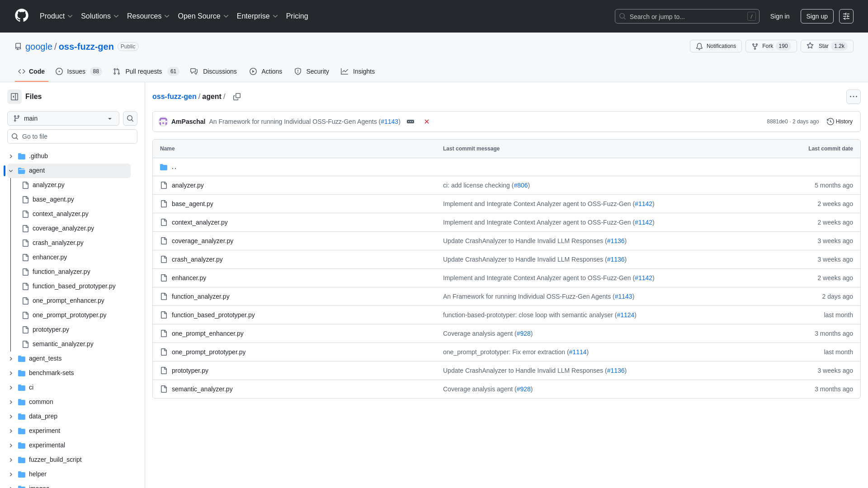Expand the commit message ellipsis
The width and height of the screenshot is (868, 488).
[410, 122]
